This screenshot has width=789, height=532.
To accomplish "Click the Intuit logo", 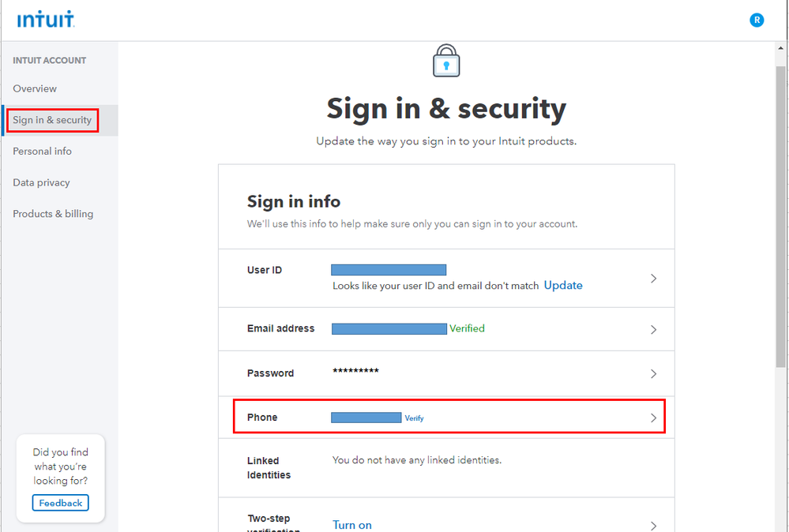I will tap(46, 20).
